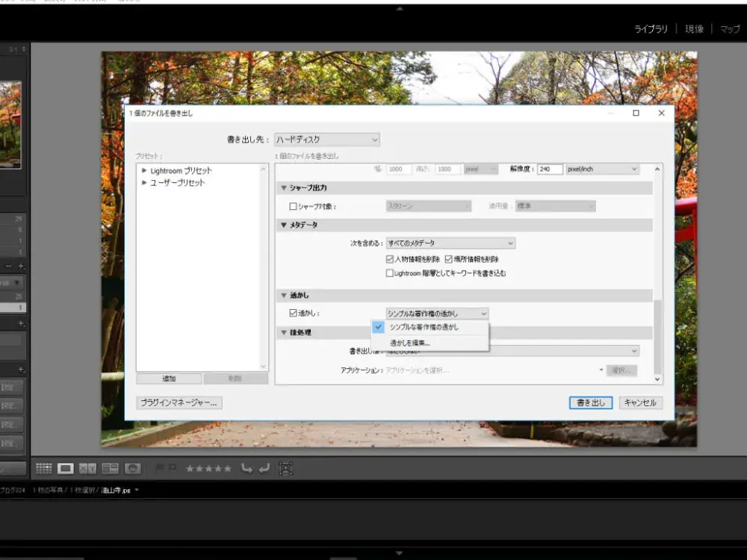Click the crop frame tool icon in toolbar
The width and height of the screenshot is (747, 560).
click(x=285, y=469)
